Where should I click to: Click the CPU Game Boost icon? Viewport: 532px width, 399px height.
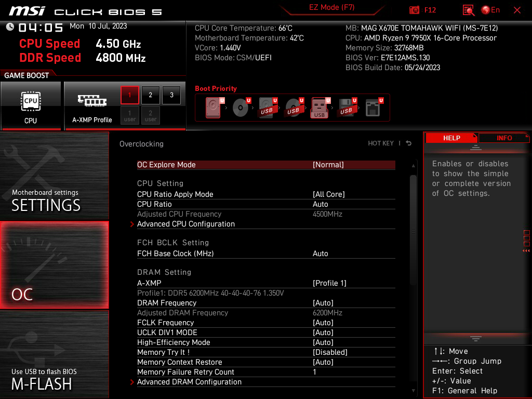[x=31, y=105]
